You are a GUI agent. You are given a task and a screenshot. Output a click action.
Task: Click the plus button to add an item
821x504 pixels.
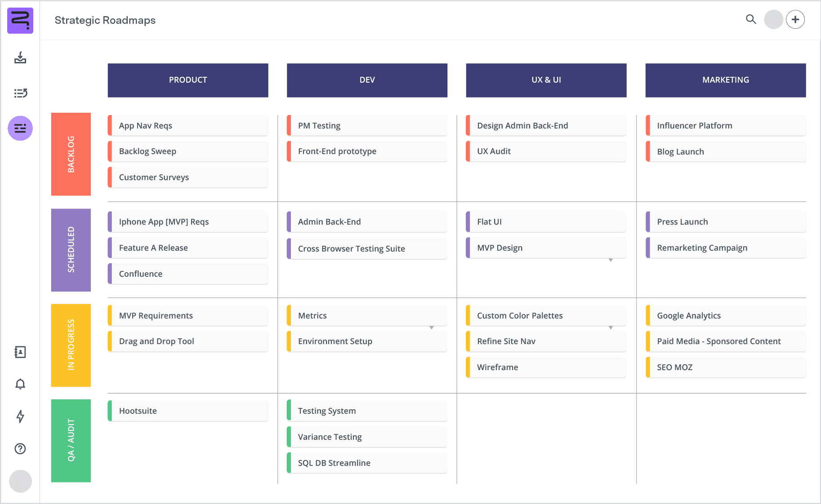[795, 19]
